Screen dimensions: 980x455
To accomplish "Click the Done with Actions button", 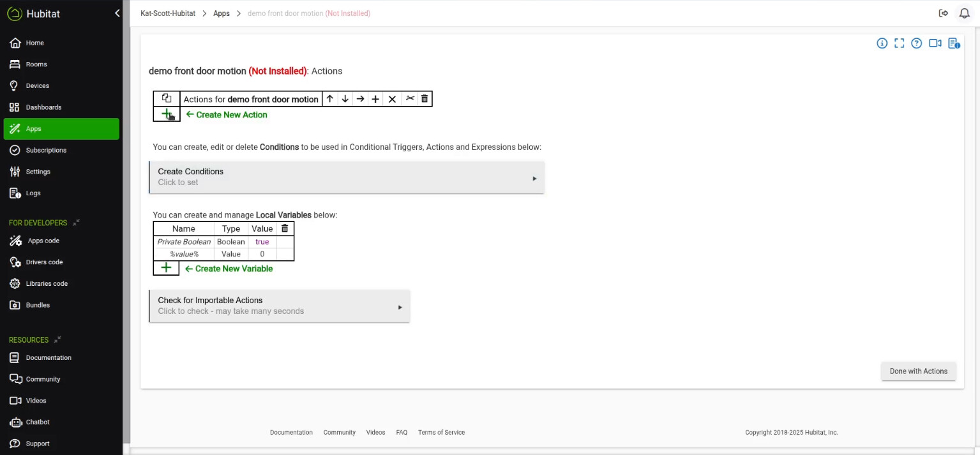I will coord(918,371).
